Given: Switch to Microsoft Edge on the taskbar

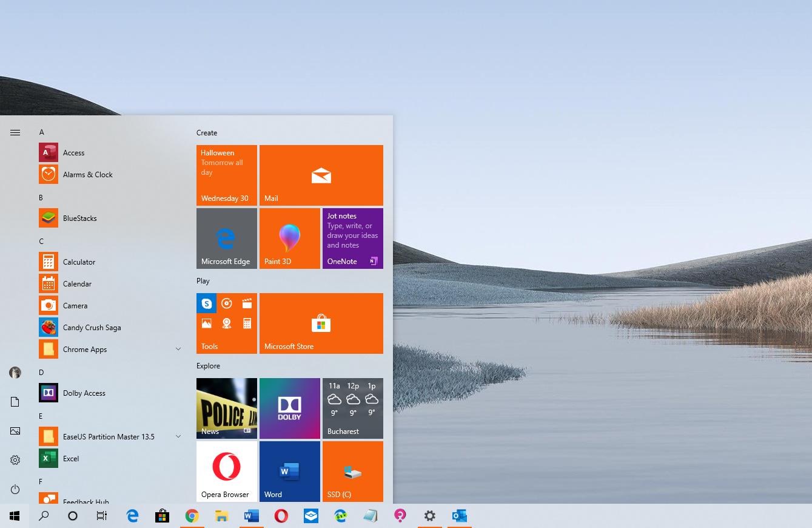Looking at the screenshot, I should pyautogui.click(x=132, y=516).
